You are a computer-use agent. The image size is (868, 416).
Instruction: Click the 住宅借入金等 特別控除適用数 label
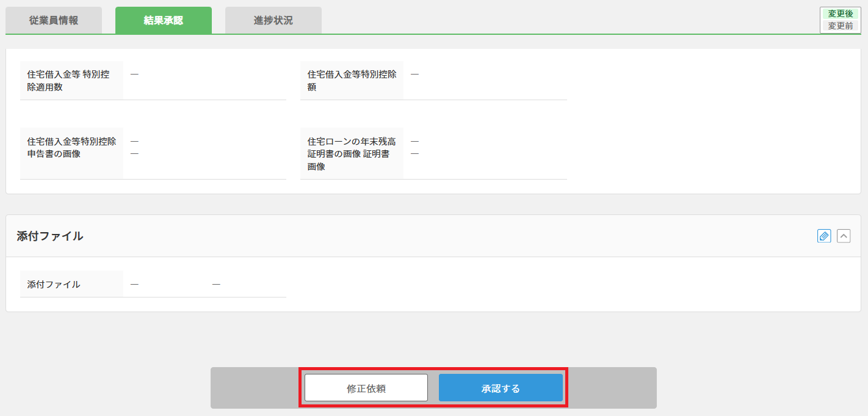(68, 81)
